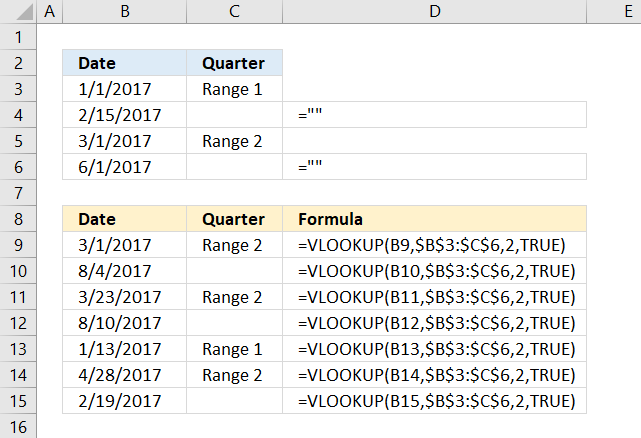
Task: Select cell with date 4/28/2017
Action: [125, 375]
